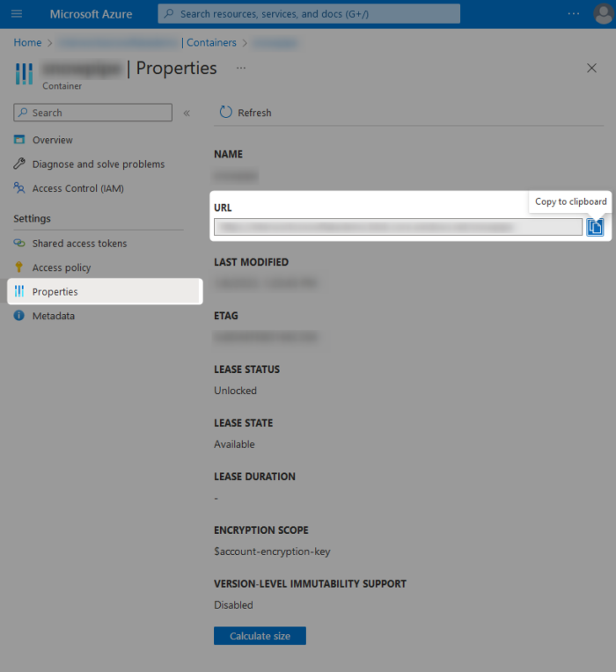
Task: Open more options next to Properties title
Action: pos(241,68)
